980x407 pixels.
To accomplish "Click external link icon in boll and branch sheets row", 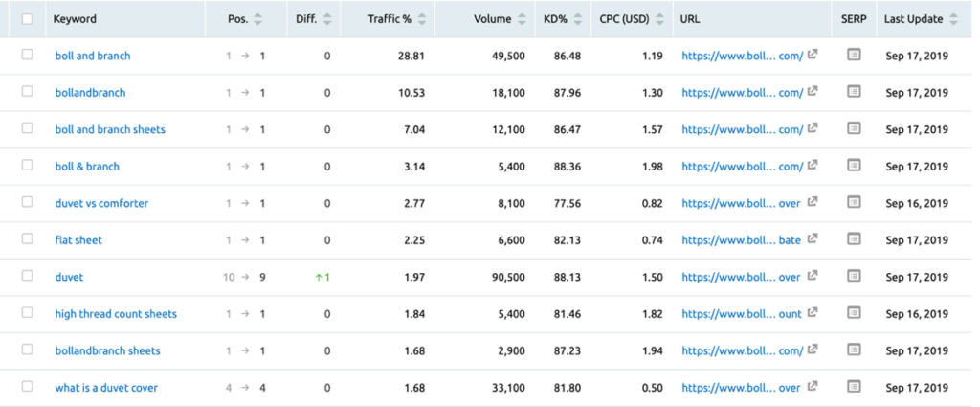I will tap(813, 128).
